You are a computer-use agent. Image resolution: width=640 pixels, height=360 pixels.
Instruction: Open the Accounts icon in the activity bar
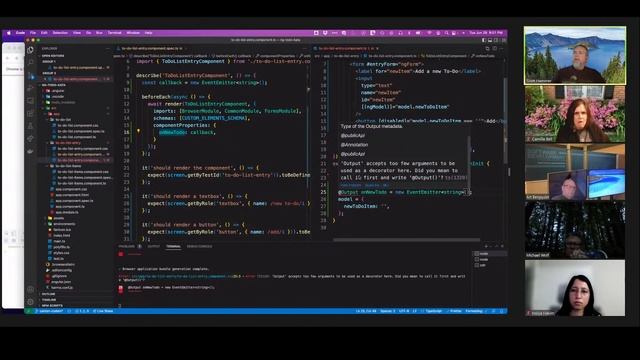(x=31, y=289)
